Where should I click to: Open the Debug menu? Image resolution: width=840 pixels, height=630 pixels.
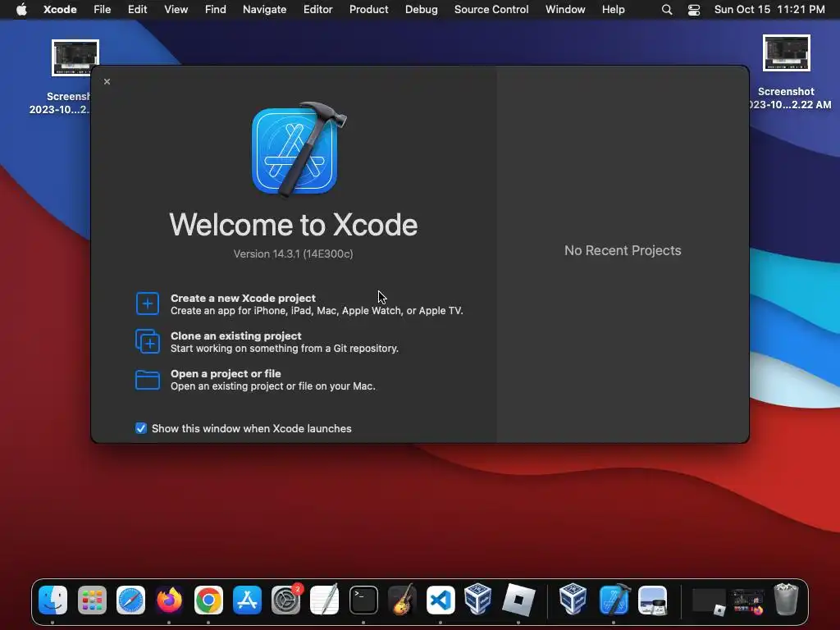(421, 10)
